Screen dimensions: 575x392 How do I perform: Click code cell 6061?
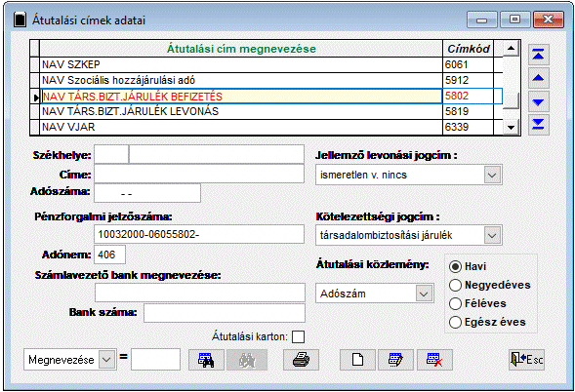pos(468,64)
